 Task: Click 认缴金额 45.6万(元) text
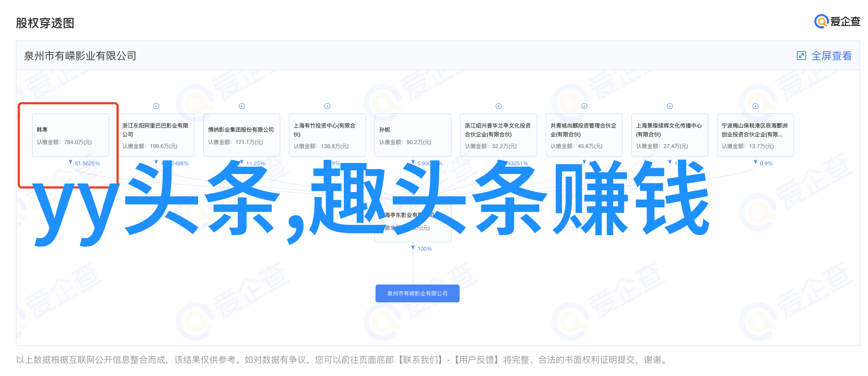point(577,146)
